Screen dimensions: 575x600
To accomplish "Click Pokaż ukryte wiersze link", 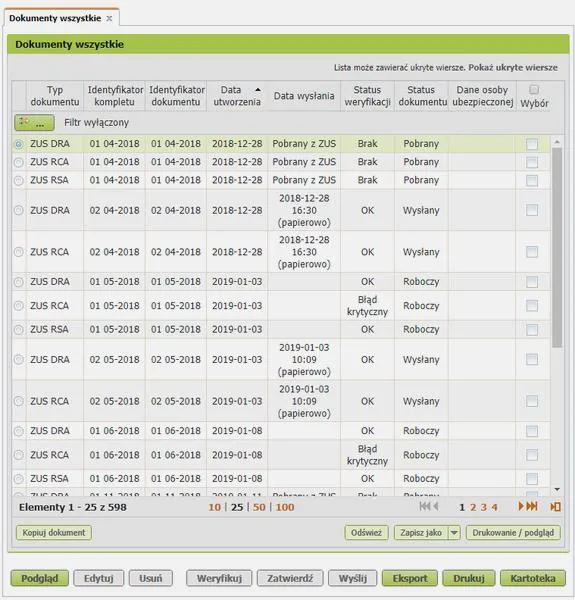I will [x=513, y=68].
